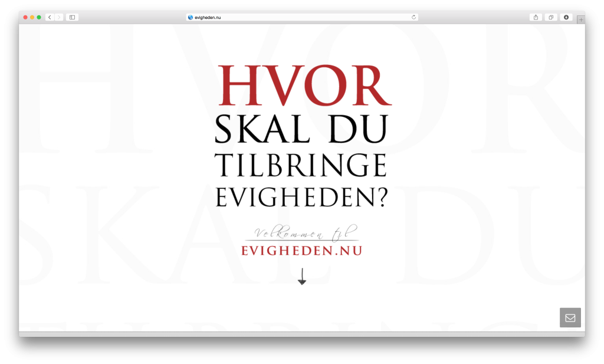
Task: Click the red EVIGHEDEN.NU logo text
Action: [x=301, y=251]
